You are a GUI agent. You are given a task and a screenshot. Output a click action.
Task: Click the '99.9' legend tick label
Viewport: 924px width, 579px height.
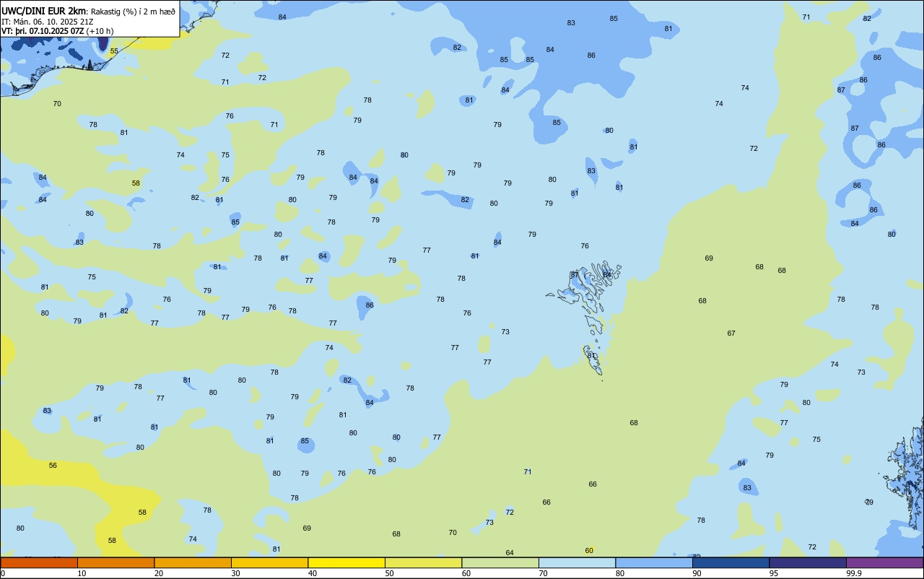point(853,573)
